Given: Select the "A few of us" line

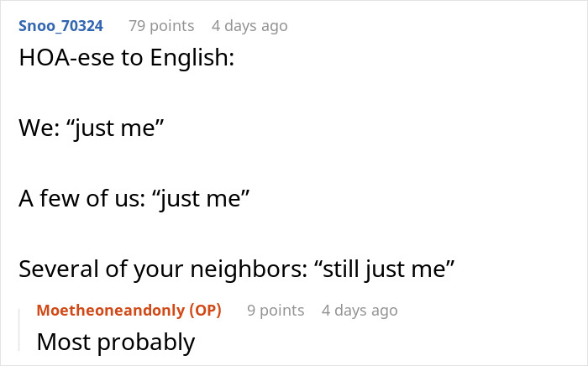Looking at the screenshot, I should [x=134, y=200].
